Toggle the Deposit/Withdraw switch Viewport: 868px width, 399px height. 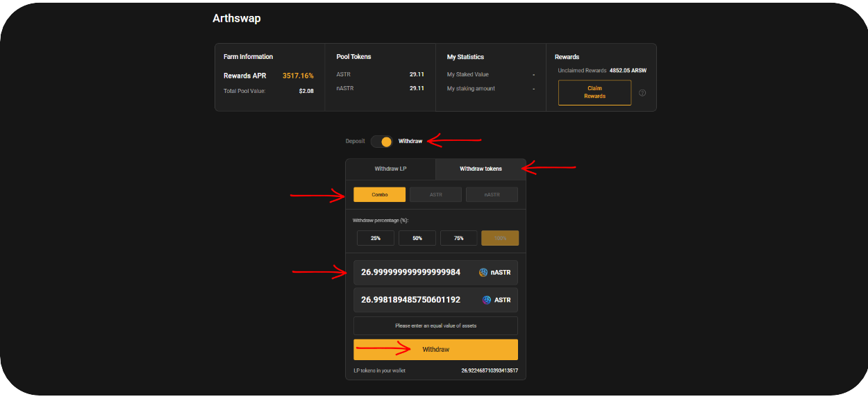click(x=381, y=142)
